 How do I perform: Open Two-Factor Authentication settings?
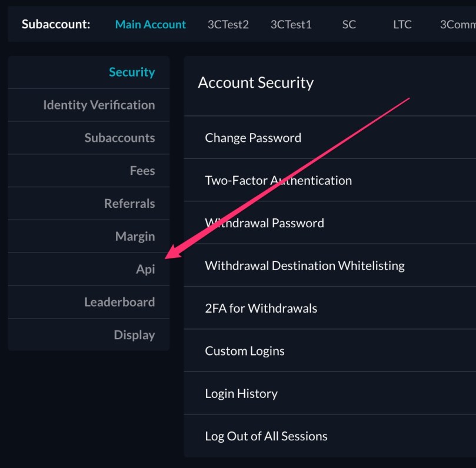[x=278, y=180]
